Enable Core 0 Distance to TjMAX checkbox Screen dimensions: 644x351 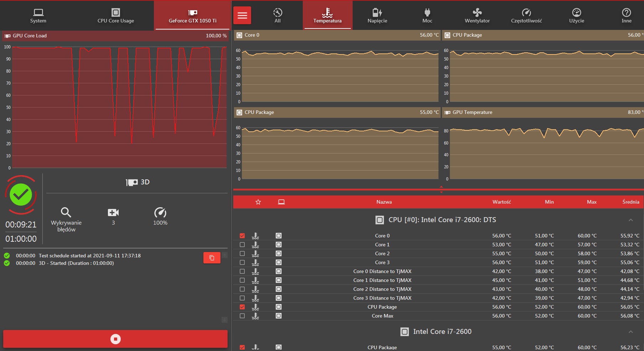(x=242, y=271)
